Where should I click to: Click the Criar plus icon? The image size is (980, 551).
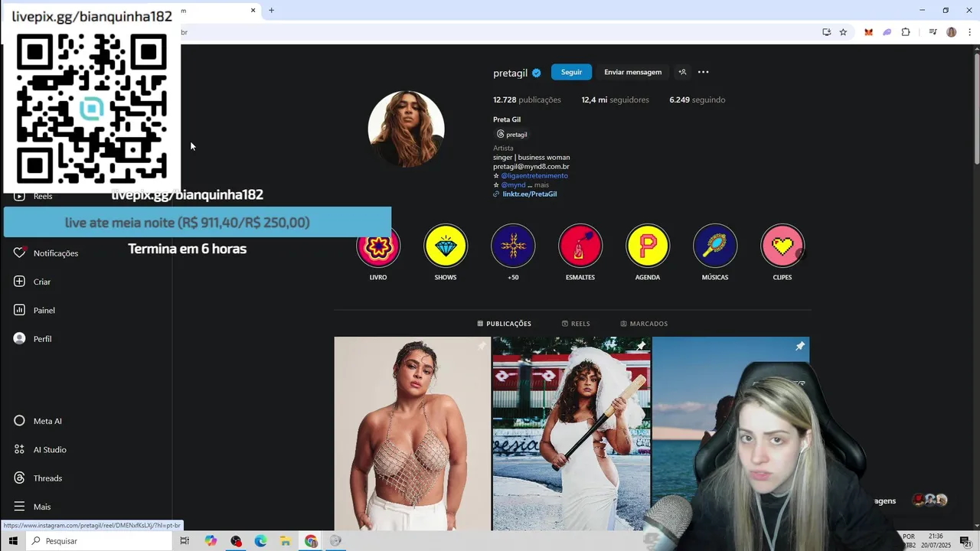tap(20, 282)
